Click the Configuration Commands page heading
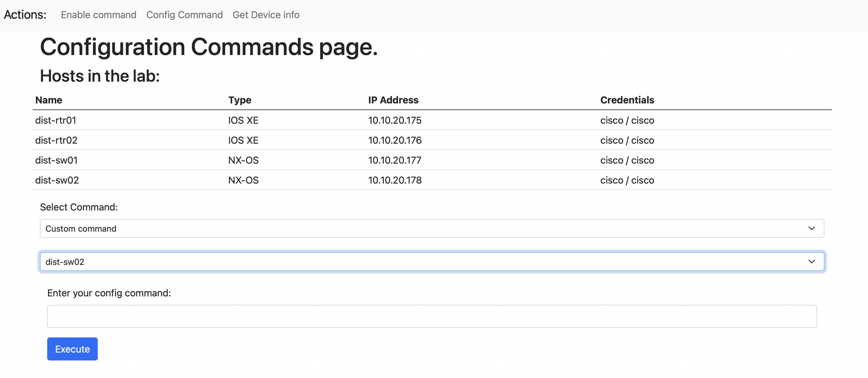Screen dimensions: 868x378 209,47
